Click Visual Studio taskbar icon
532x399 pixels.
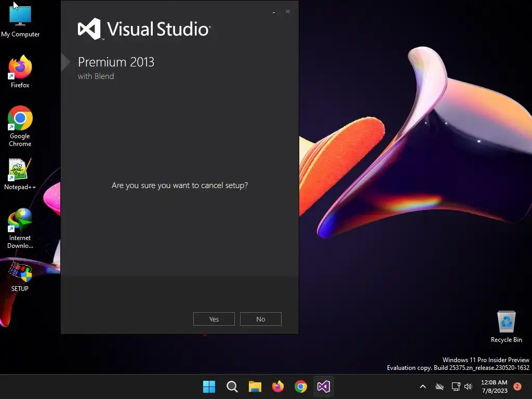click(x=324, y=387)
